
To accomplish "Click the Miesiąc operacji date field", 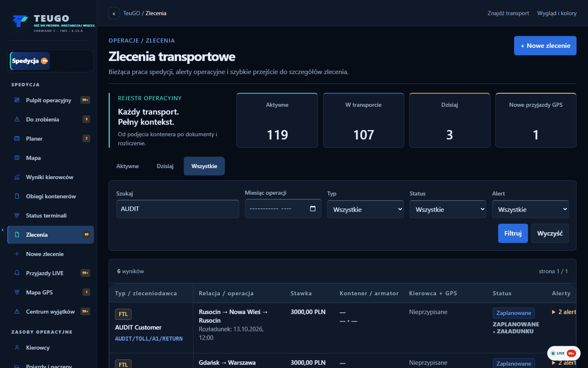I will point(283,209).
